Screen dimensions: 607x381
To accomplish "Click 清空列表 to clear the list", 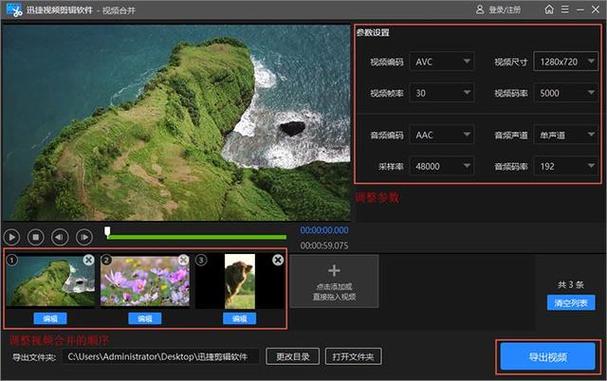I will tap(571, 303).
